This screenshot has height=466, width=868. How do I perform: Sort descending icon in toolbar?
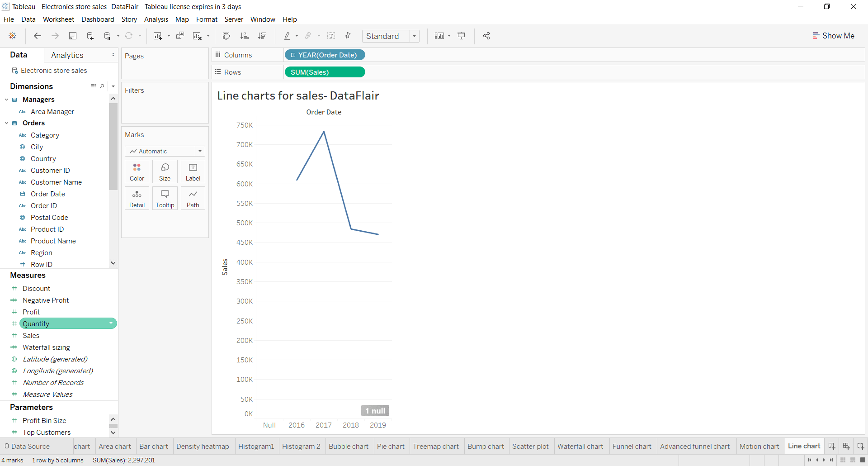pos(262,36)
